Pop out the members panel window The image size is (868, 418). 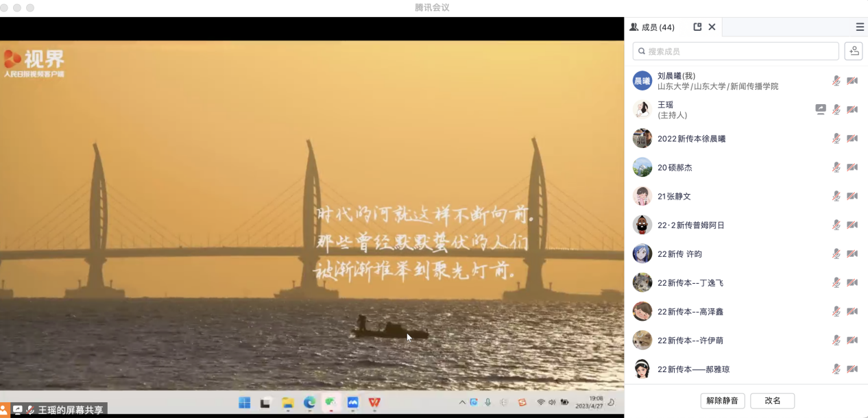(697, 27)
